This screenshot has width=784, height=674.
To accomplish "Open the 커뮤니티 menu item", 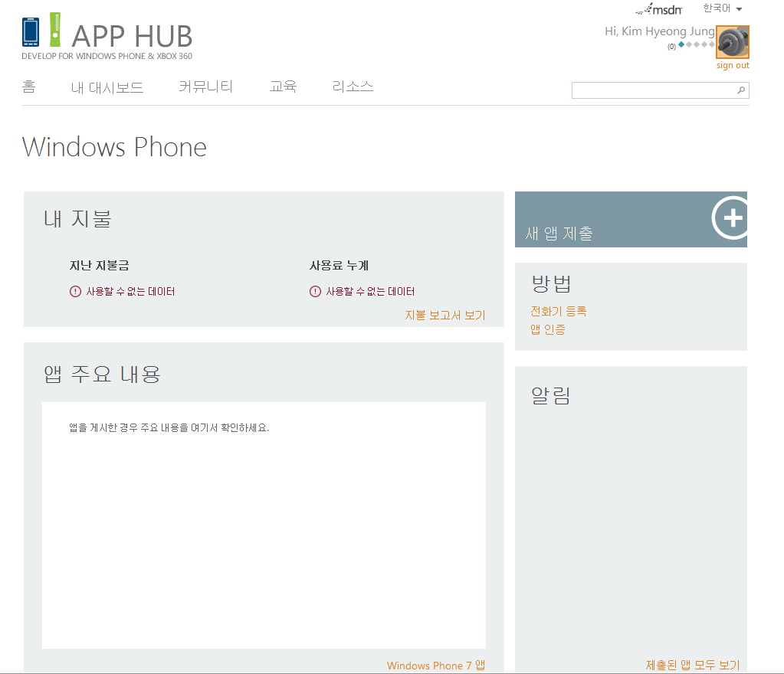I will pyautogui.click(x=205, y=87).
